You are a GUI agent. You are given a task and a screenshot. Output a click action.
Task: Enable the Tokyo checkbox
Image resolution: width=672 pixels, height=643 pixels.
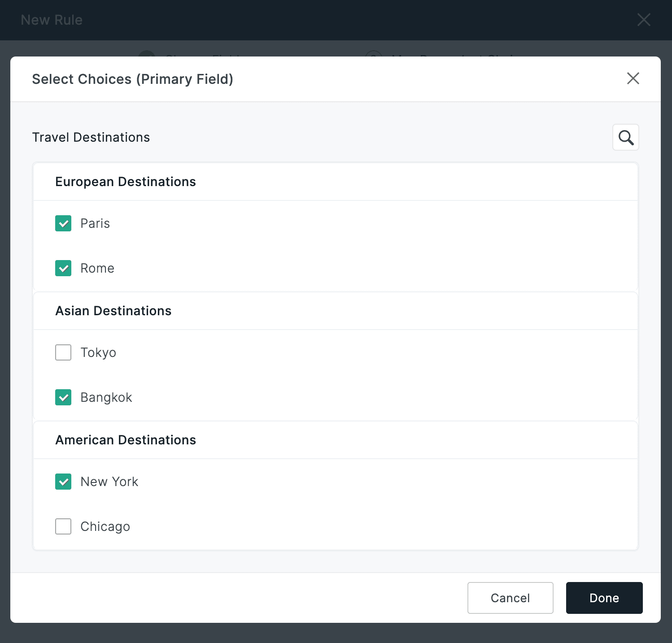pyautogui.click(x=63, y=352)
